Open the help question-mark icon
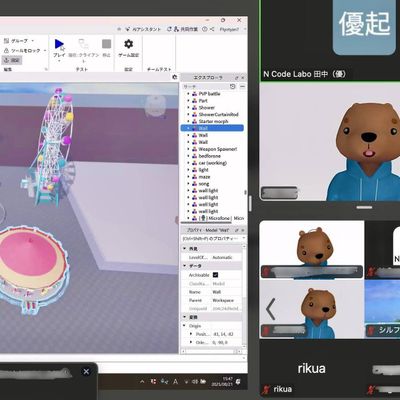The height and width of the screenshot is (400, 400). (205, 29)
